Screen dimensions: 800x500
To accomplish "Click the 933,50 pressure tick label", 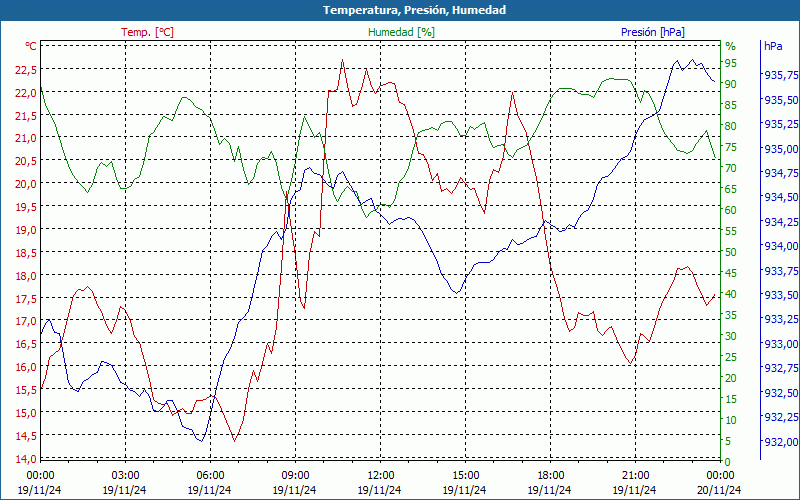I will click(781, 295).
